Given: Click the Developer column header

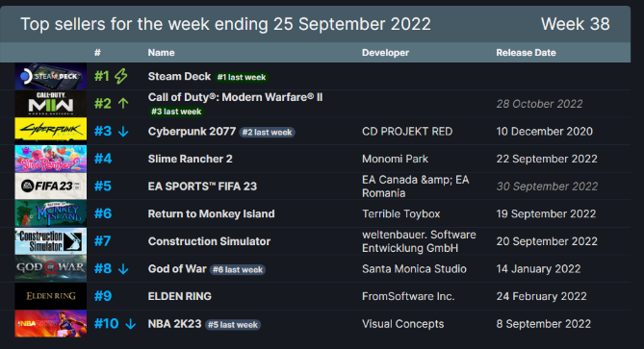Looking at the screenshot, I should pyautogui.click(x=385, y=53).
